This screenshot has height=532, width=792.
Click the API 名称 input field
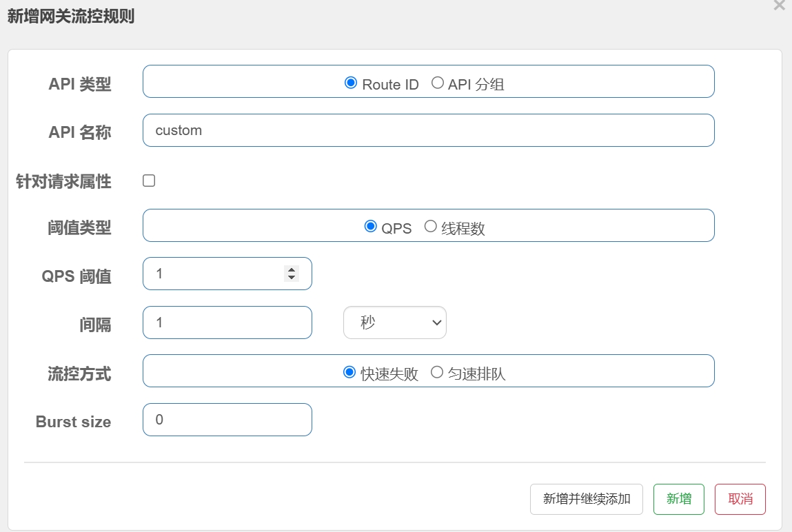point(428,130)
